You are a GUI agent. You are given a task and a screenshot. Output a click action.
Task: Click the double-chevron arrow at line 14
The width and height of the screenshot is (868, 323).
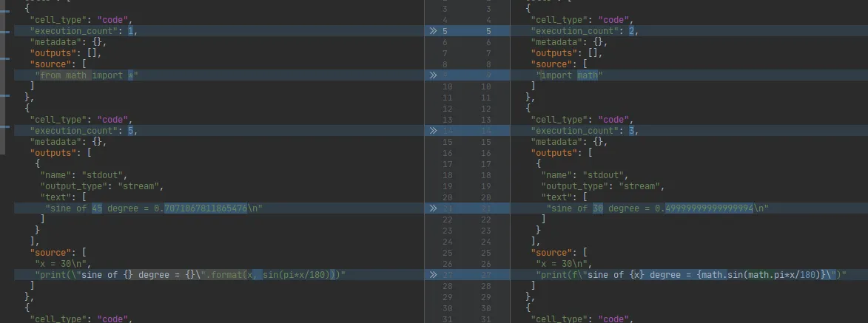point(433,131)
